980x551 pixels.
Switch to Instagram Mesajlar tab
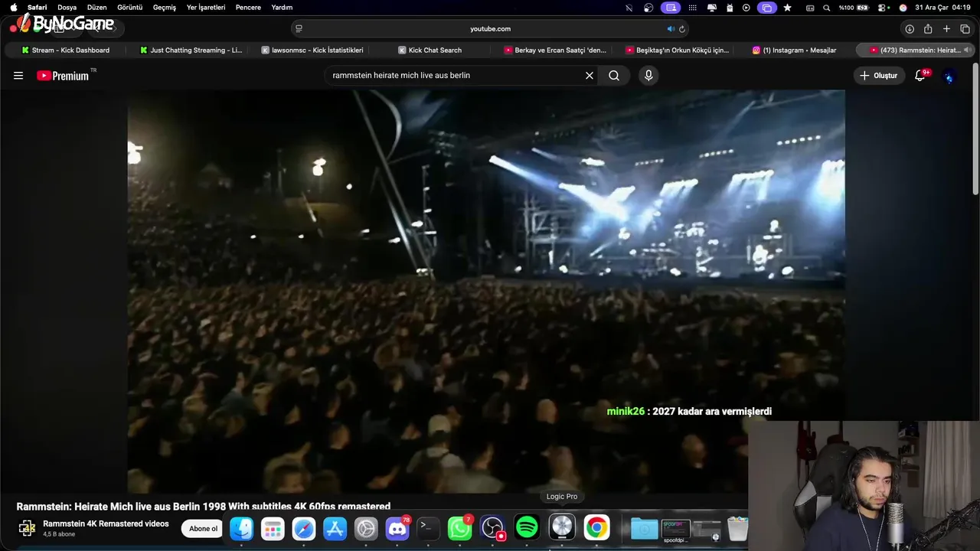[794, 51]
